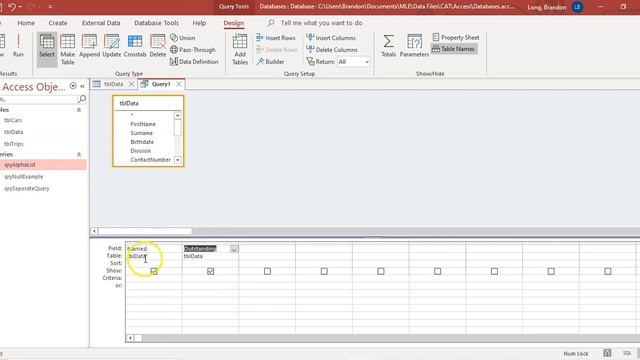The image size is (640, 360).
Task: Toggle Totals row with sigma icon
Action: tap(388, 46)
